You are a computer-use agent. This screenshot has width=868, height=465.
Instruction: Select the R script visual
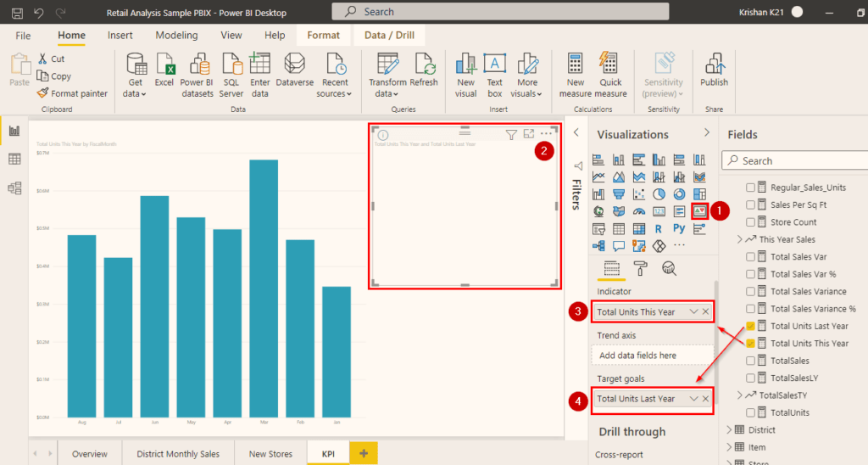[658, 229]
